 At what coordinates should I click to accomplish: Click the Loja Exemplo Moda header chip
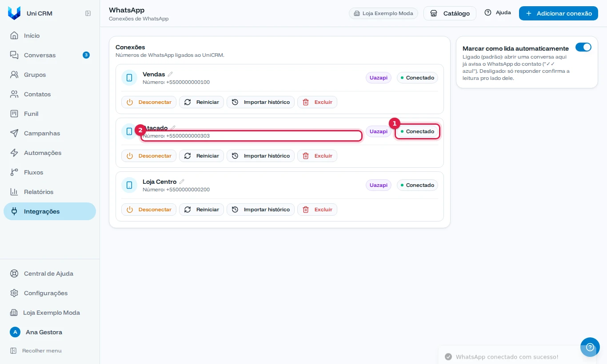(383, 13)
